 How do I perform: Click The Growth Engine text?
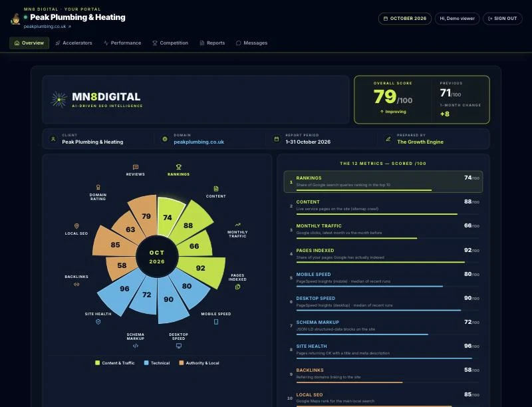coord(420,142)
